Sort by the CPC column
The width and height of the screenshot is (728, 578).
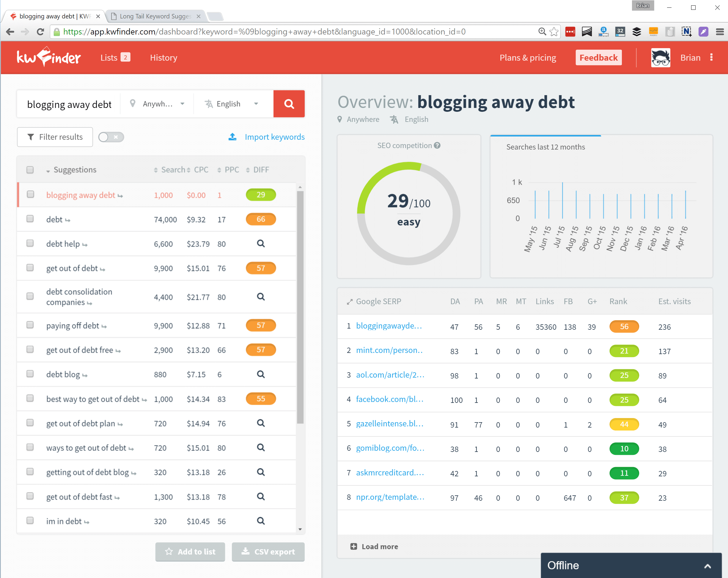click(x=198, y=169)
